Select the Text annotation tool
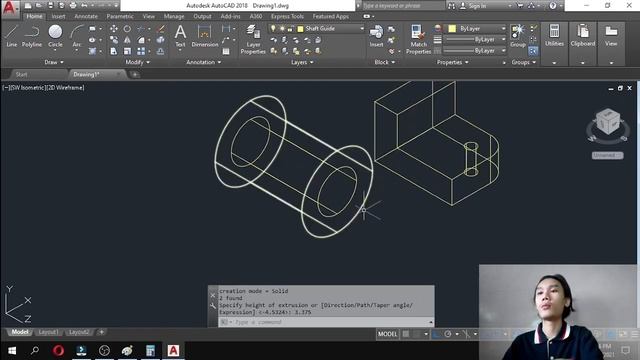Screen dimensions: 640x360 click(x=180, y=36)
